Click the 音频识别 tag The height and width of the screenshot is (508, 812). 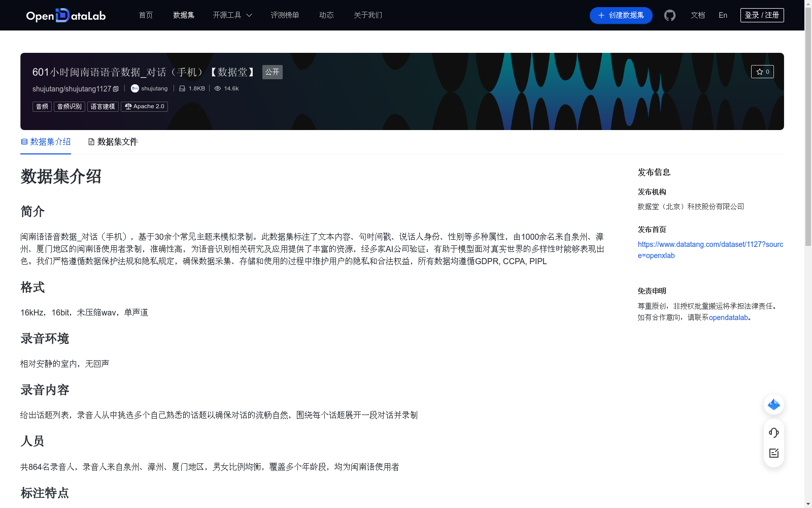click(70, 107)
